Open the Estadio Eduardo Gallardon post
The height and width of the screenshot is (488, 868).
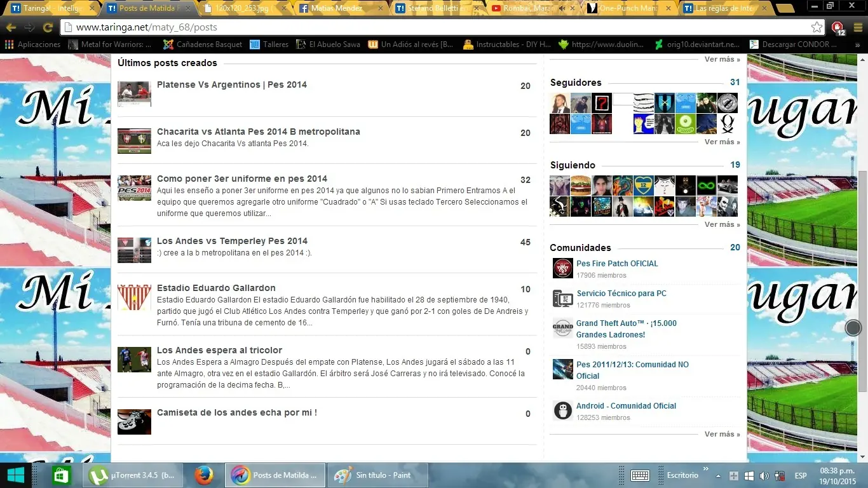pyautogui.click(x=216, y=288)
